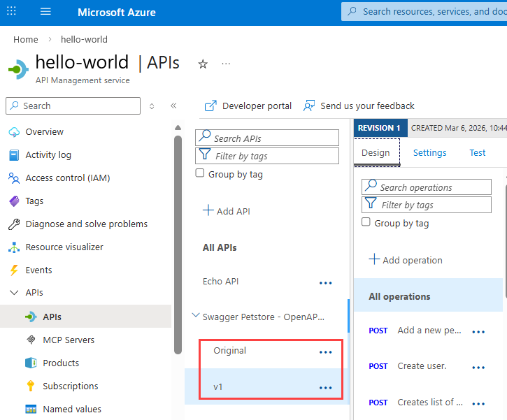Open more options ellipsis beside the title
This screenshot has width=507, height=420.
(226, 64)
